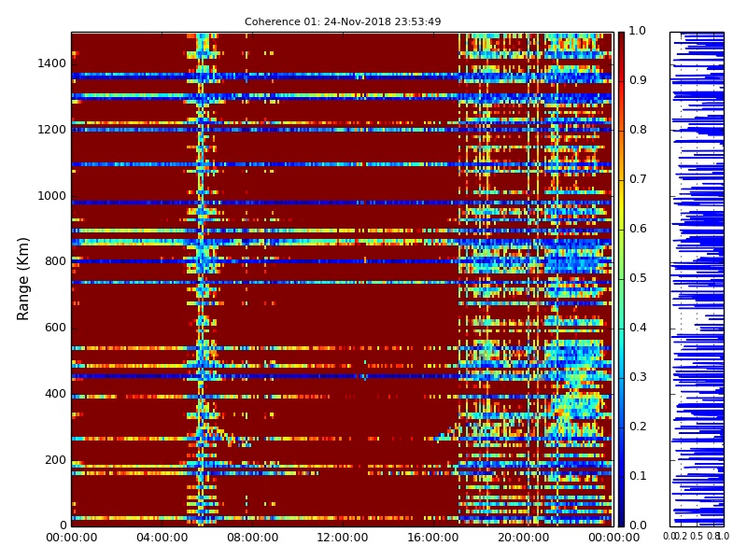Click the colorbar label 1.0
This screenshot has height=560, width=747.
point(638,31)
